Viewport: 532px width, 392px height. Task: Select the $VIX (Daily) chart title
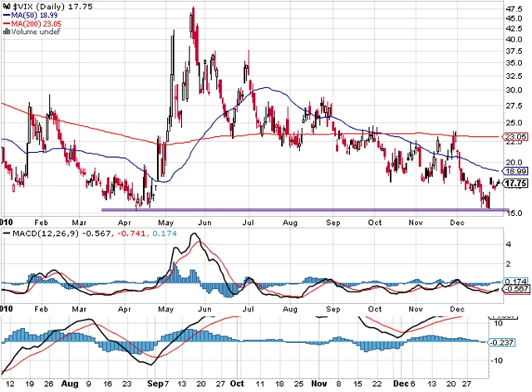(x=37, y=7)
